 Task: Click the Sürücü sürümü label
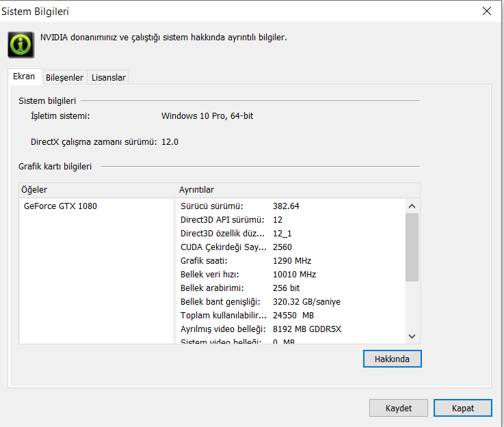click(x=212, y=206)
